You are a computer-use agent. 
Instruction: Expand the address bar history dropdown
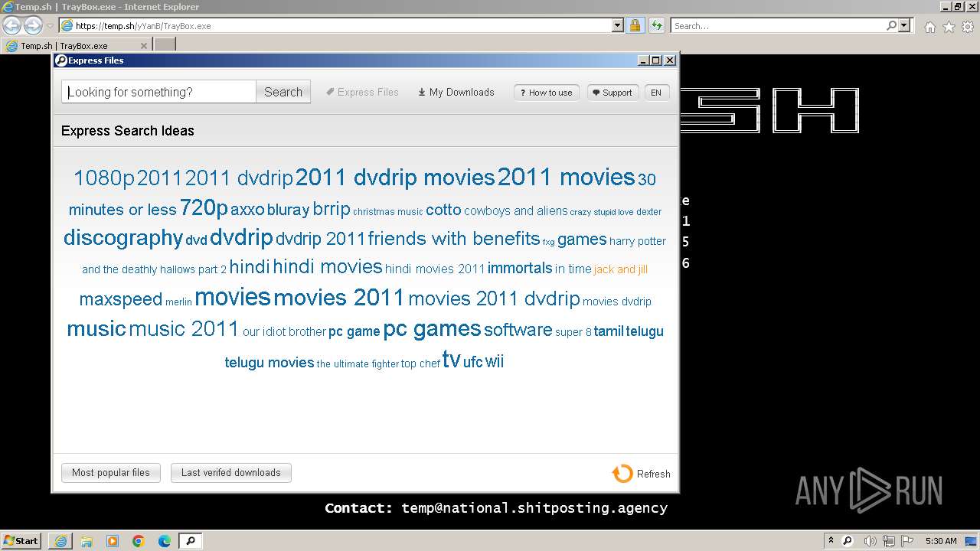[x=618, y=25]
